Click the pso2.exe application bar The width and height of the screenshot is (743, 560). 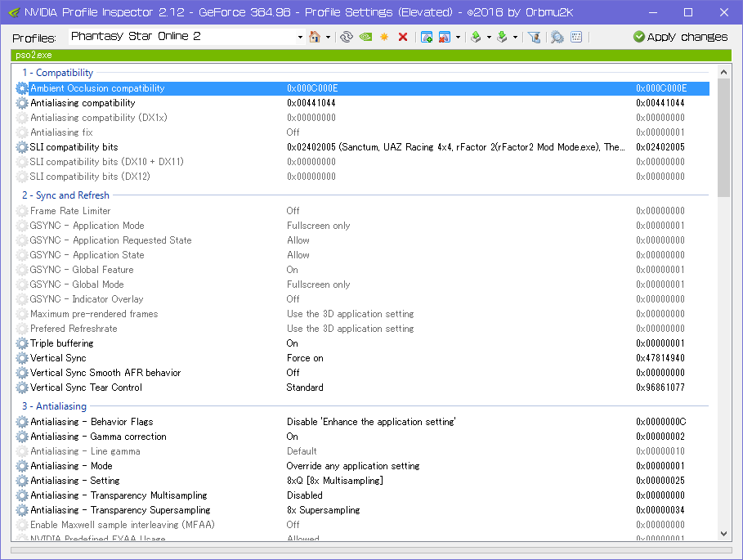tap(371, 55)
